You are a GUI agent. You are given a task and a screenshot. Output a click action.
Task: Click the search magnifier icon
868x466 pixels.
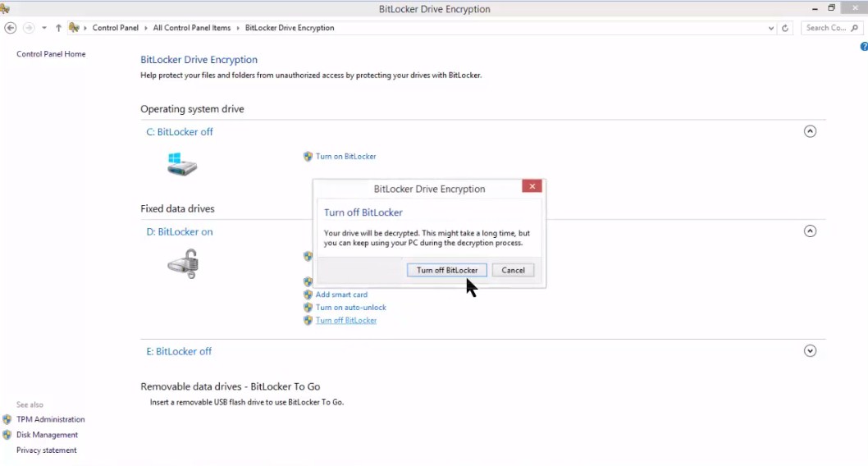[855, 28]
